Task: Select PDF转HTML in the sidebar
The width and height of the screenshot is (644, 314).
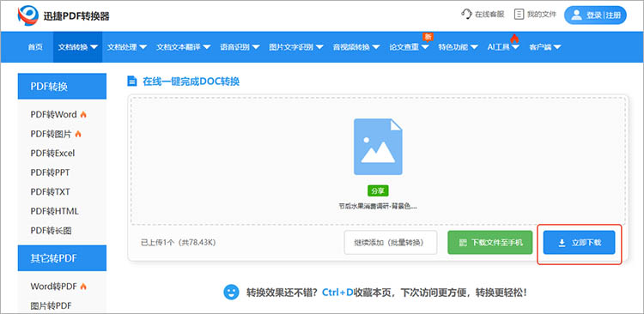Action: click(54, 211)
